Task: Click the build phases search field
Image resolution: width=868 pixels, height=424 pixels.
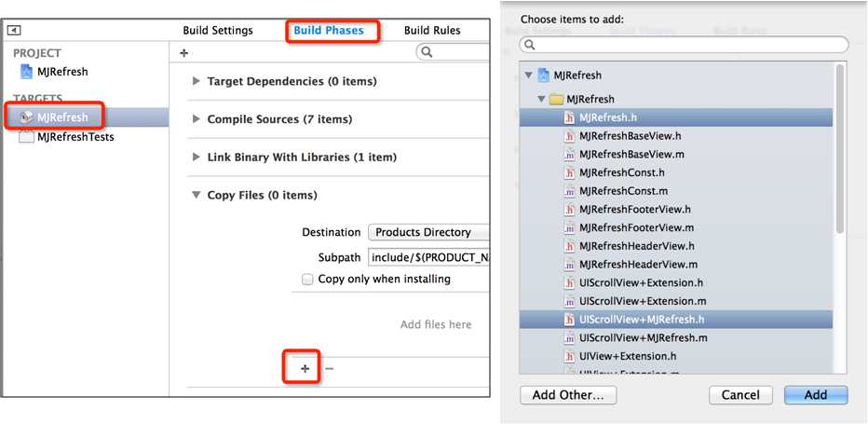Action: click(453, 52)
